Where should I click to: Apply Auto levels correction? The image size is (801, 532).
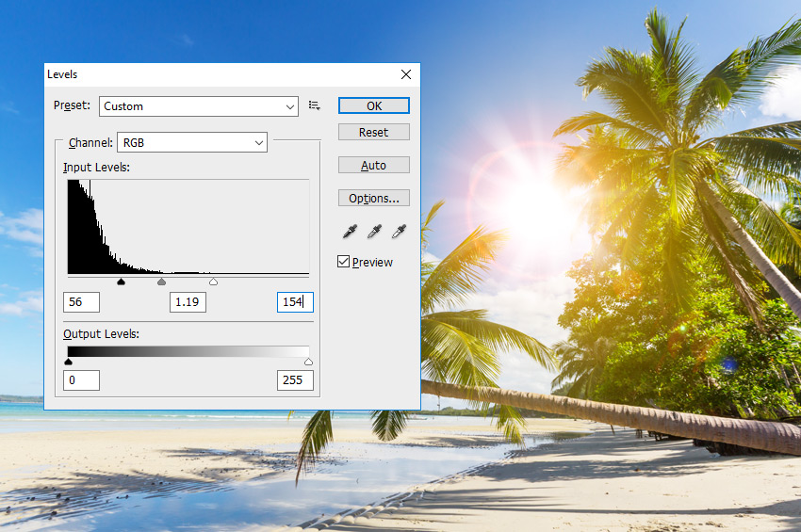click(x=373, y=165)
